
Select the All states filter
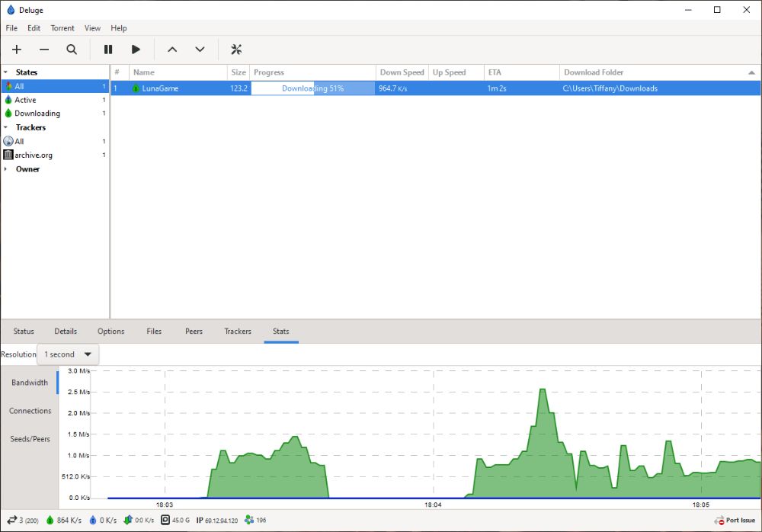click(55, 86)
